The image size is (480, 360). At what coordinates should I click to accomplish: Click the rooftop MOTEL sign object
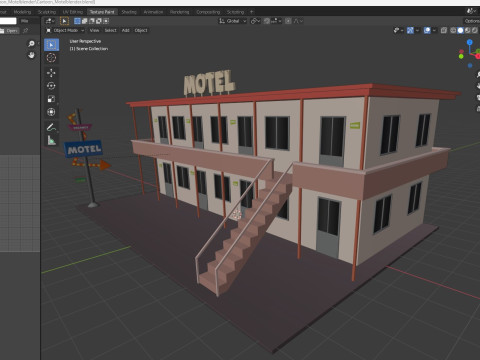[209, 83]
